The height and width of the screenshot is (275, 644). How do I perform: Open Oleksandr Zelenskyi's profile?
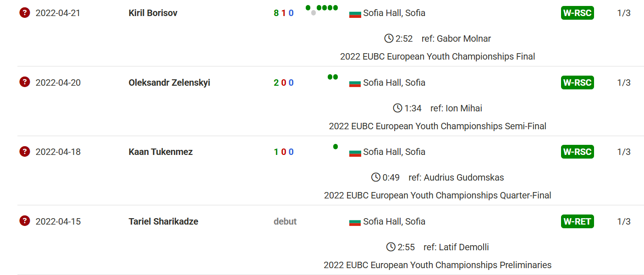point(169,82)
